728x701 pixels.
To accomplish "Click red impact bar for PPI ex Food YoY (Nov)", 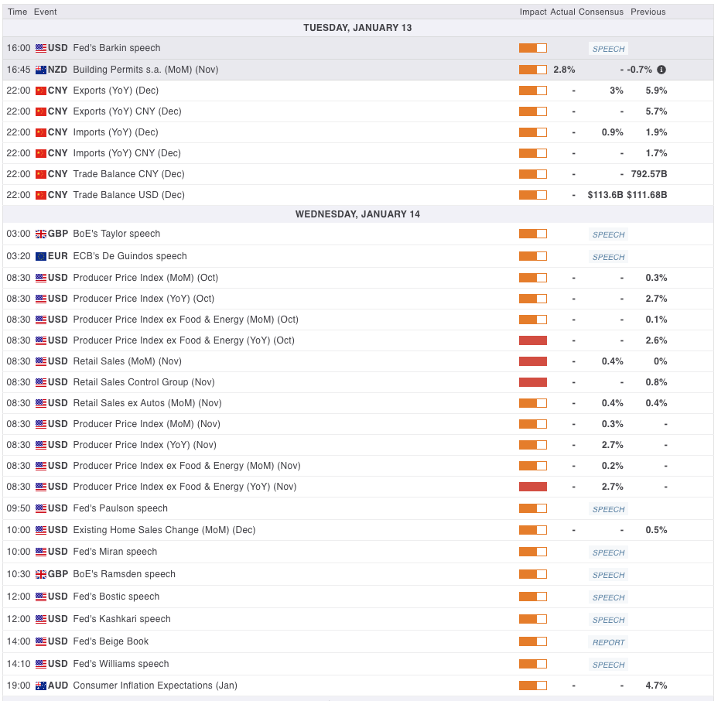I will click(532, 487).
